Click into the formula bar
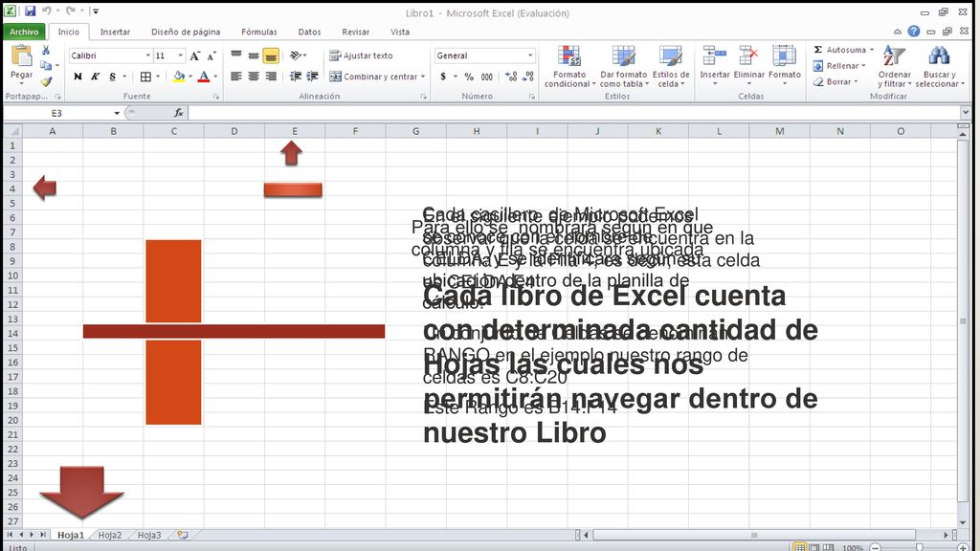 (x=574, y=113)
